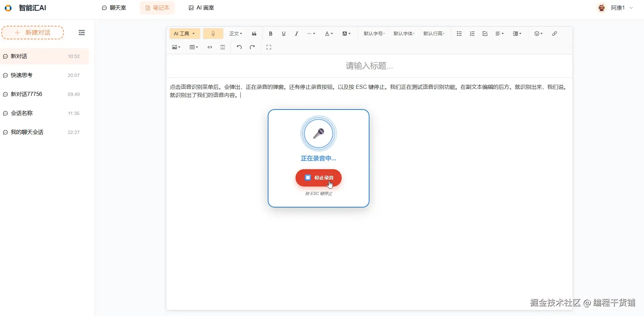Click the 请输入标题 title field

(x=369, y=66)
